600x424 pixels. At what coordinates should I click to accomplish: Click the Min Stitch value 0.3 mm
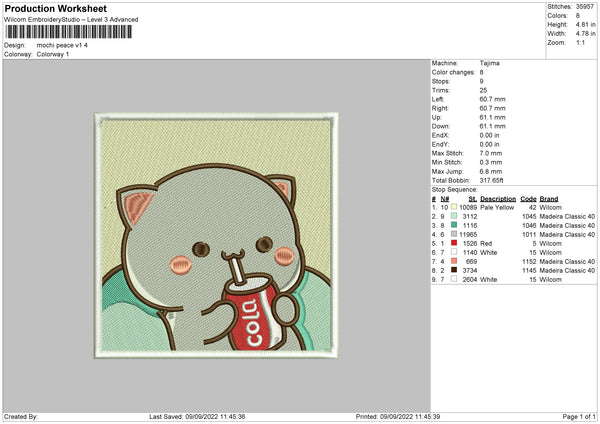tap(491, 162)
